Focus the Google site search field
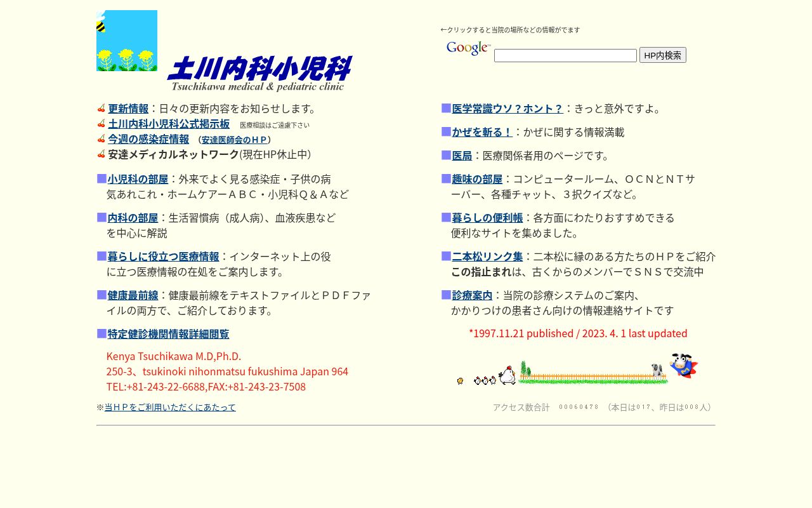Viewport: 812px width, 508px height. [565, 56]
